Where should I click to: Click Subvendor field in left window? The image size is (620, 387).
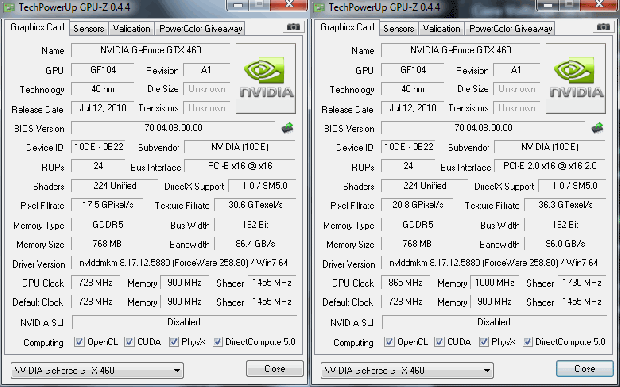(x=240, y=147)
